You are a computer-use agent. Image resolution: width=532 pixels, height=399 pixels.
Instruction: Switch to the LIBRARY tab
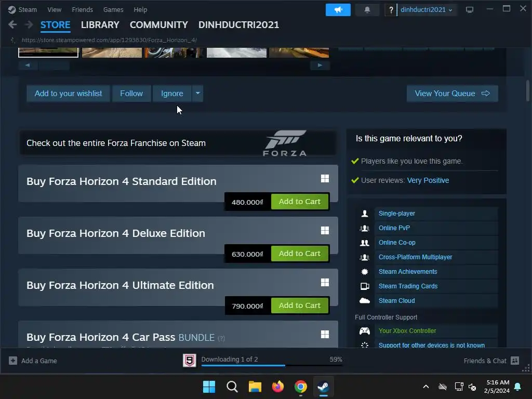coord(100,25)
